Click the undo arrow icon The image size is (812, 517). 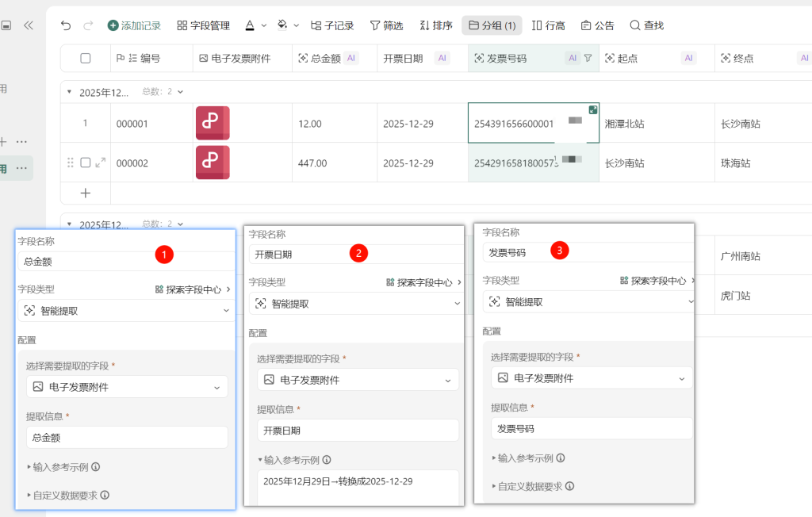66,25
